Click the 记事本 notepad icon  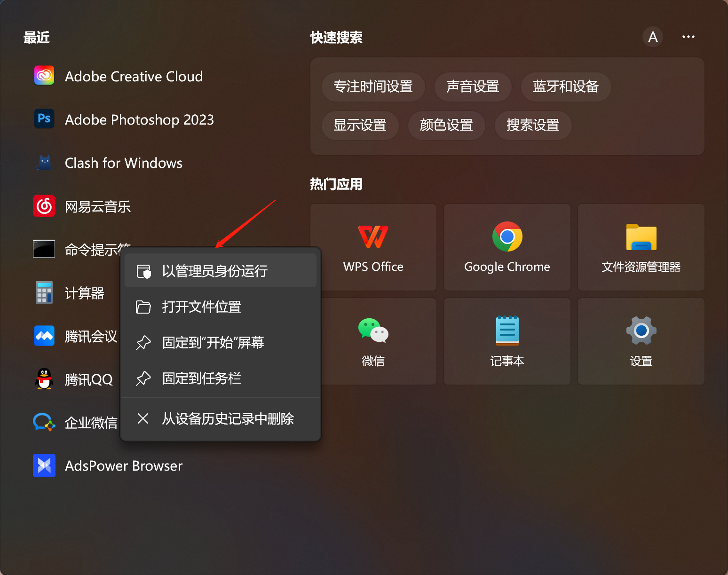pyautogui.click(x=507, y=330)
